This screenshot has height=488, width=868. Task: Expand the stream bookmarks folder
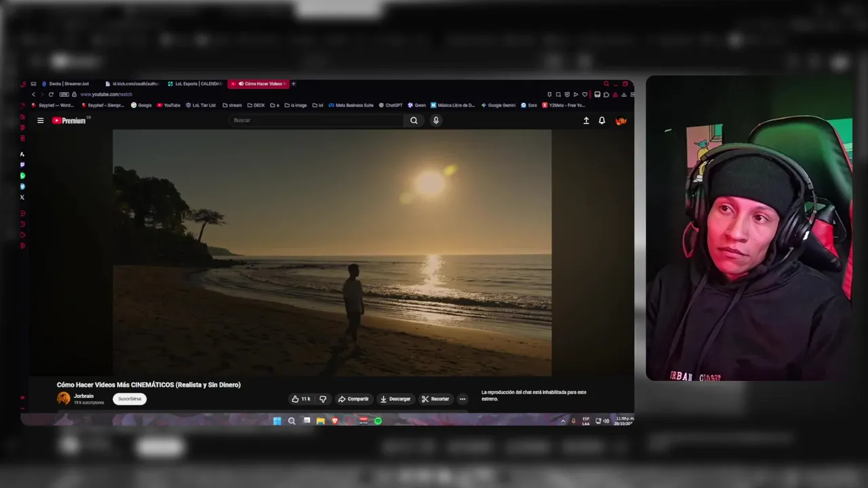coord(232,105)
